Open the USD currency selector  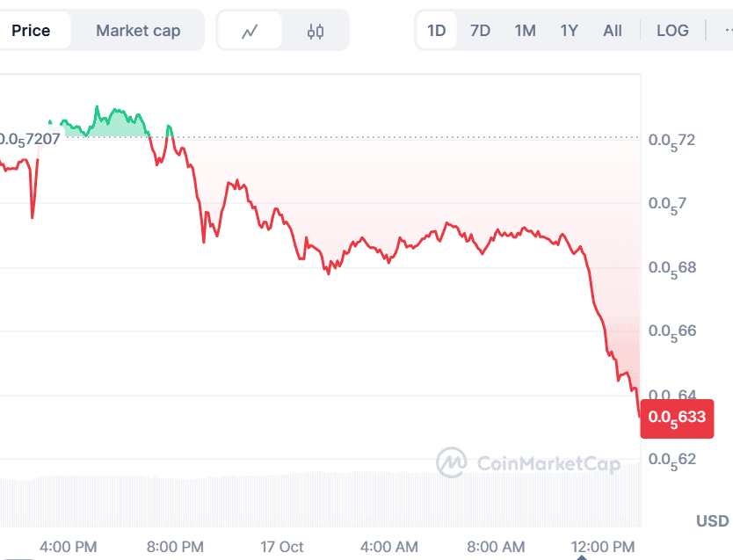(713, 521)
